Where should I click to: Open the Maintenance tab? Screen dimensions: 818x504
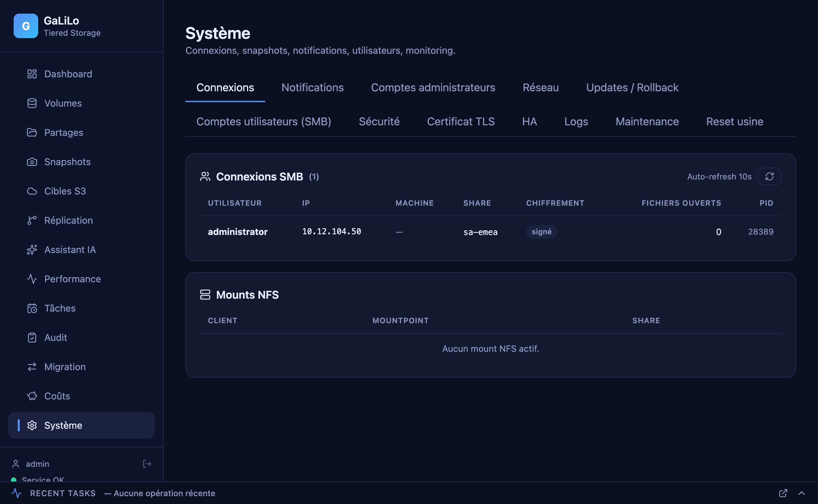pos(647,122)
